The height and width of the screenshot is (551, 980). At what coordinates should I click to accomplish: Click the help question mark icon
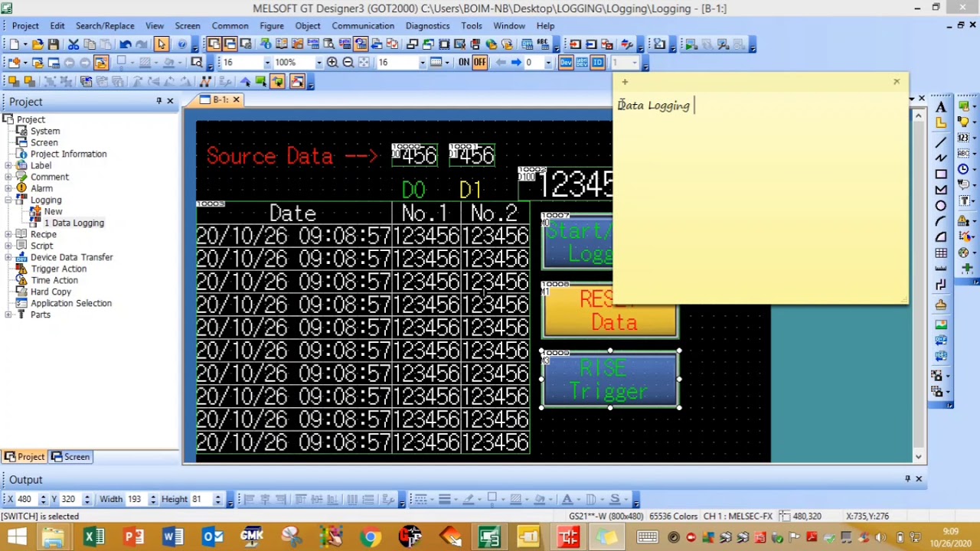[181, 44]
